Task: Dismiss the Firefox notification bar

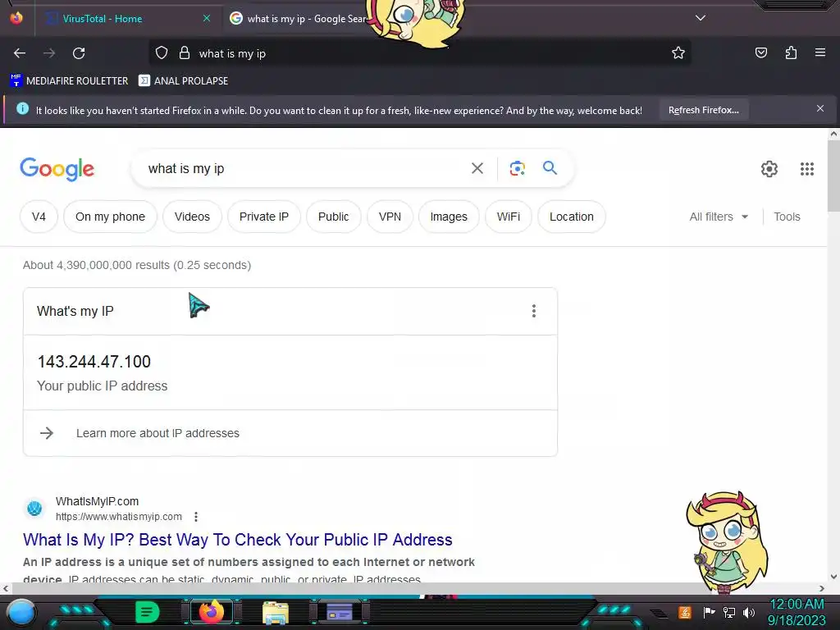Action: 820,108
